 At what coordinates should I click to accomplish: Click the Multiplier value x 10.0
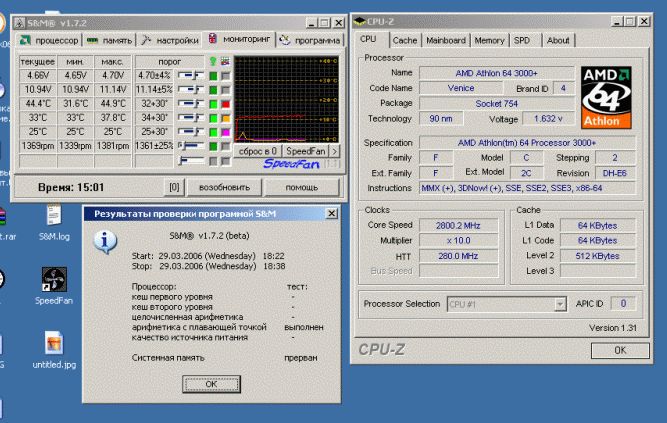(x=458, y=241)
